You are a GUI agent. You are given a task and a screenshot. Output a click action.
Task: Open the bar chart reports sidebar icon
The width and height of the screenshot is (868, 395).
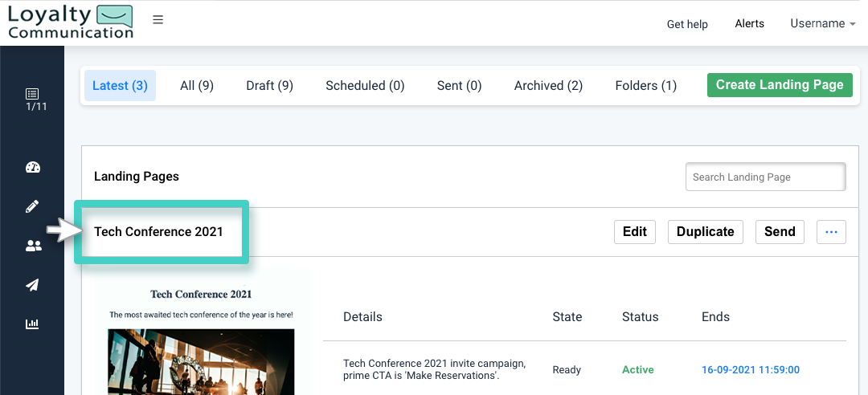(32, 324)
